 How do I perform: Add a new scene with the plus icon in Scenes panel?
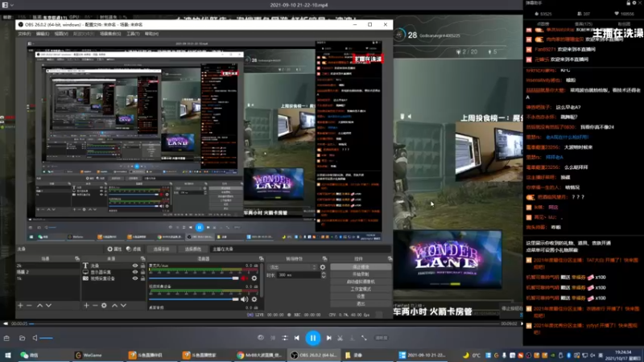(x=20, y=306)
